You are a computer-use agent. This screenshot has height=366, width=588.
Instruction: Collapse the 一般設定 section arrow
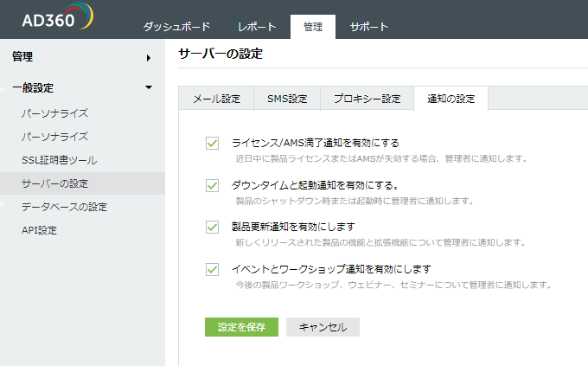[x=149, y=87]
